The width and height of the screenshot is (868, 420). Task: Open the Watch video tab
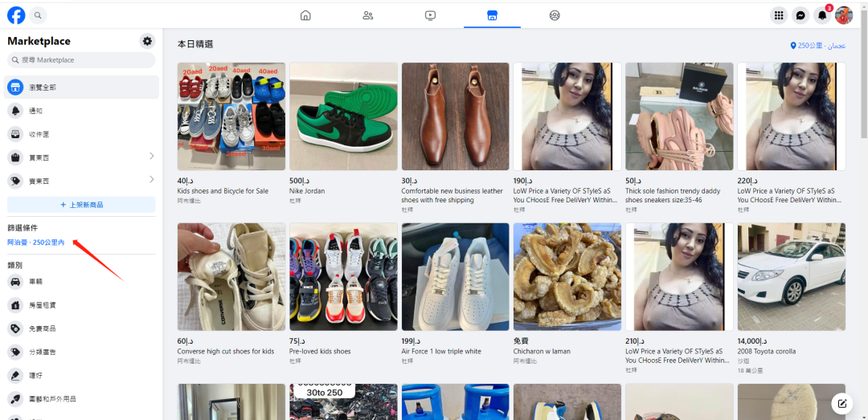coord(430,15)
